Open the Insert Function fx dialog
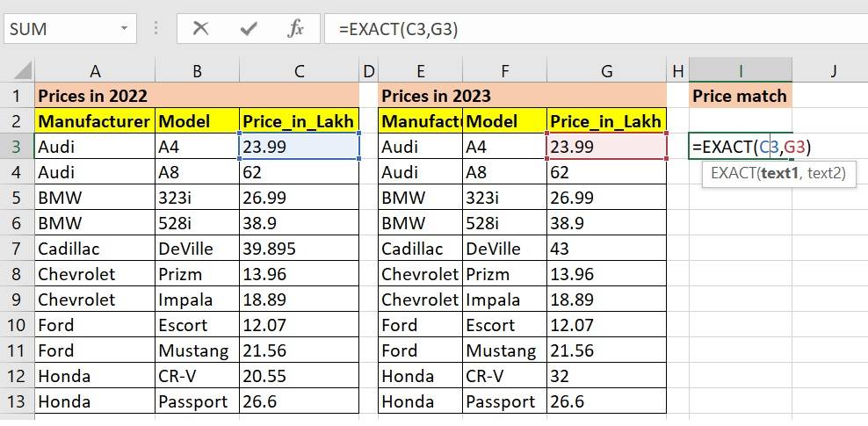 pos(295,29)
